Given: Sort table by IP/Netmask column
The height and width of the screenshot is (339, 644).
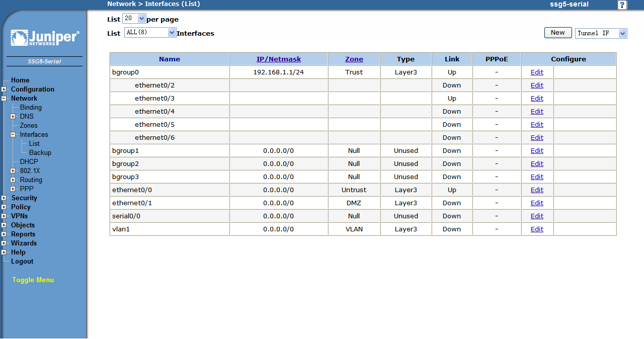Looking at the screenshot, I should (279, 59).
